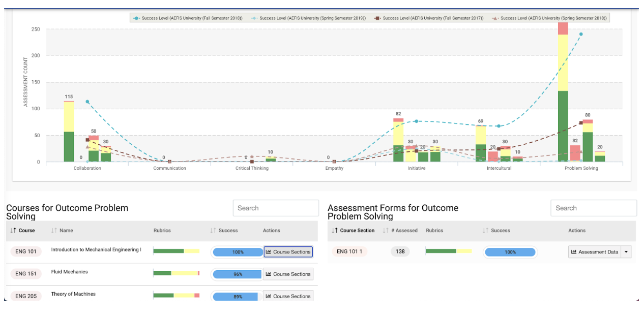Toggle Fall Semester 2017 legend series
The image size is (644, 319).
tap(429, 18)
